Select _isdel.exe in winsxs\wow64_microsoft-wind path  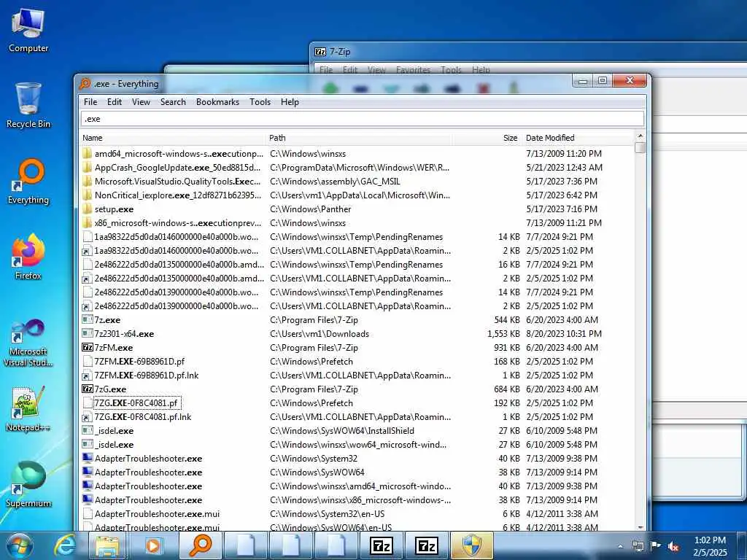(114, 444)
